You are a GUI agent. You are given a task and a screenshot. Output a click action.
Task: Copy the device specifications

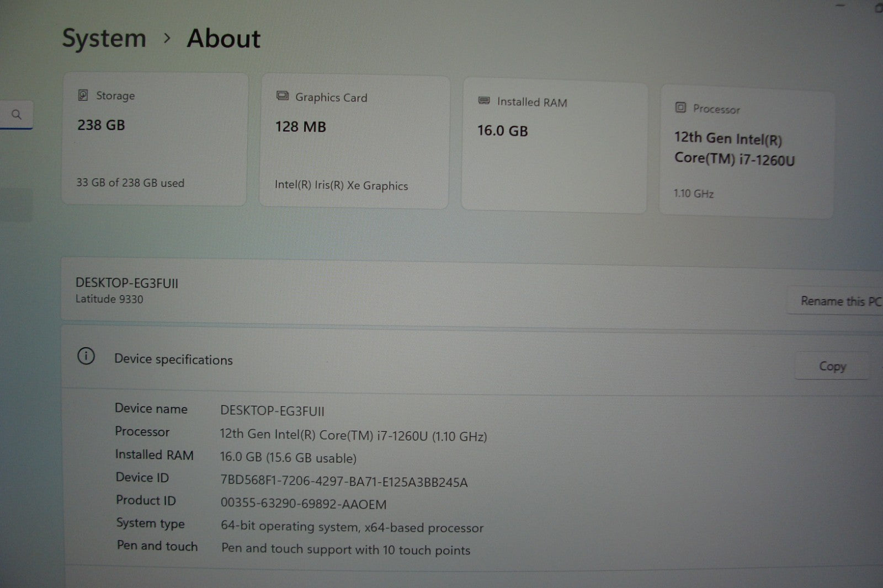[x=832, y=366]
